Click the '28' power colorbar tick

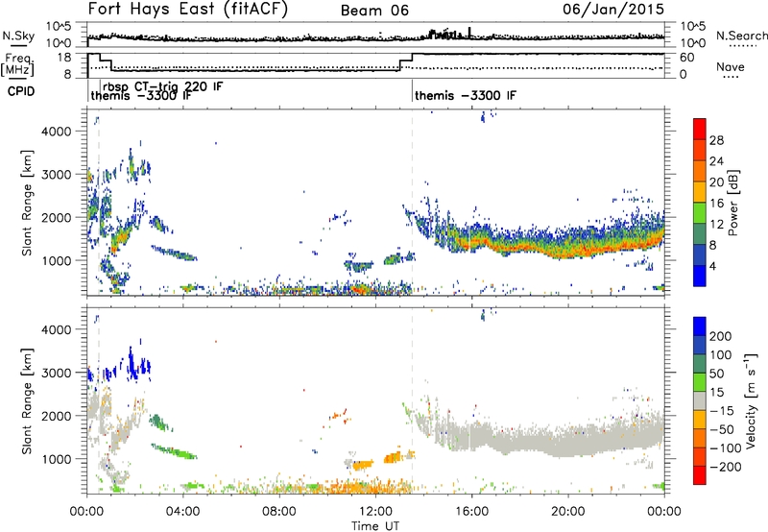point(716,140)
